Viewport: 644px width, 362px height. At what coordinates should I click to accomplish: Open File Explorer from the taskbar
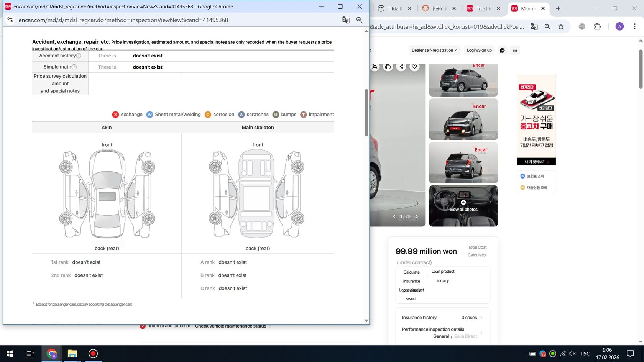tap(72, 354)
